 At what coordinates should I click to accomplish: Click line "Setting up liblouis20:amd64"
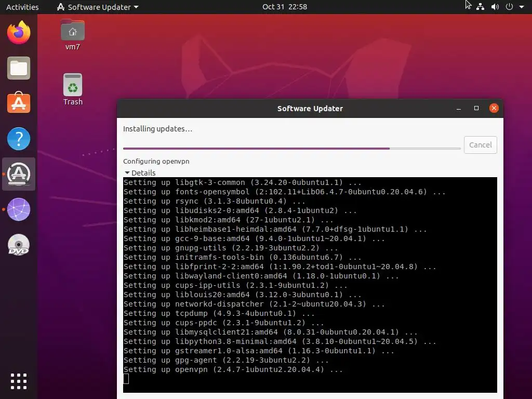tap(242, 295)
